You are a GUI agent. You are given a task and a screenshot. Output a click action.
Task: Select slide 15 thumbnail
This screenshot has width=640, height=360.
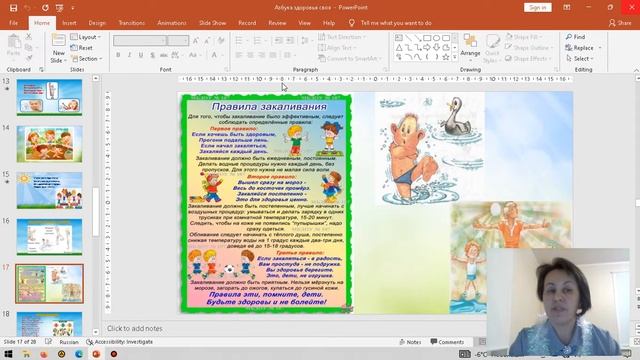pyautogui.click(x=49, y=190)
